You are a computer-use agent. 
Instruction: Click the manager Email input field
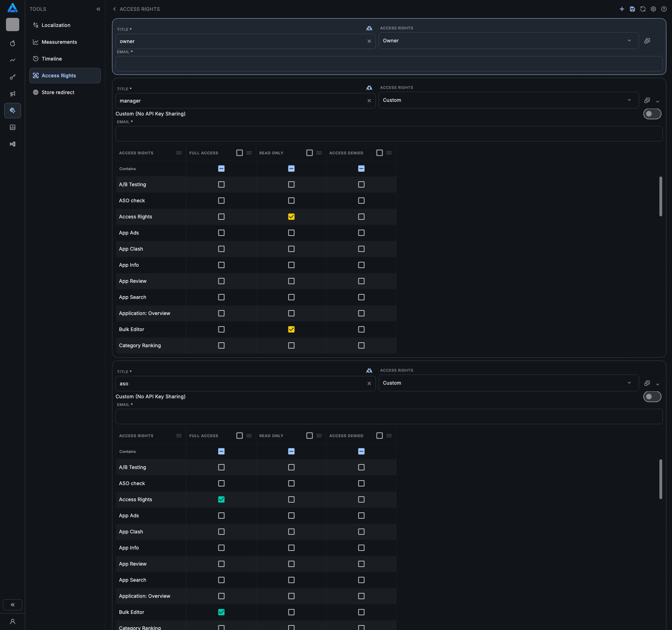coord(388,134)
